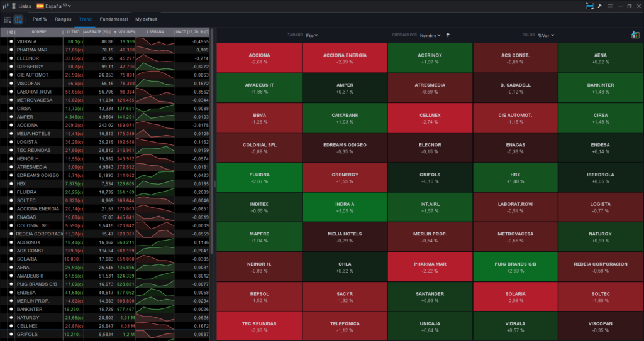Click the window link chain icon beside Listas
This screenshot has height=341, width=644.
[x=14, y=6]
